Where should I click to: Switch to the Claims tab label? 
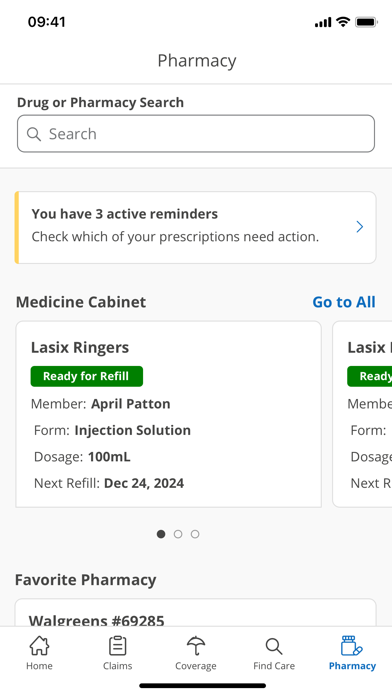(x=118, y=666)
